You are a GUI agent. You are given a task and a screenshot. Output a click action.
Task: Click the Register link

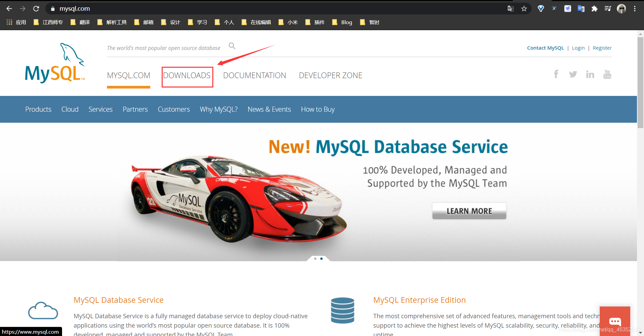click(x=602, y=48)
